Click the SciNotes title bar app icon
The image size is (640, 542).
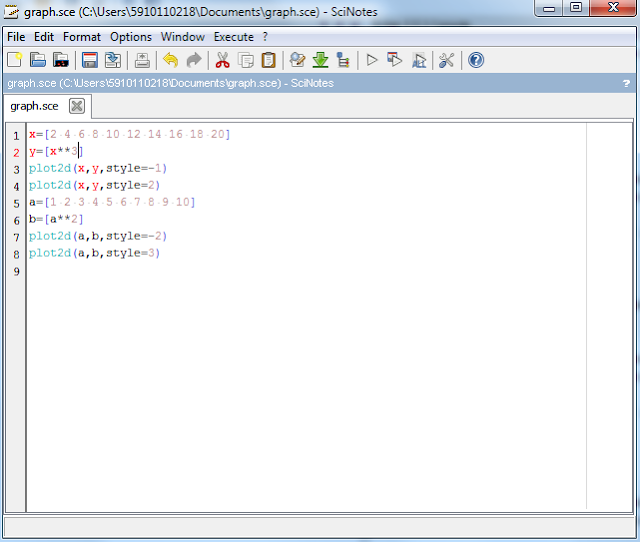(11, 11)
